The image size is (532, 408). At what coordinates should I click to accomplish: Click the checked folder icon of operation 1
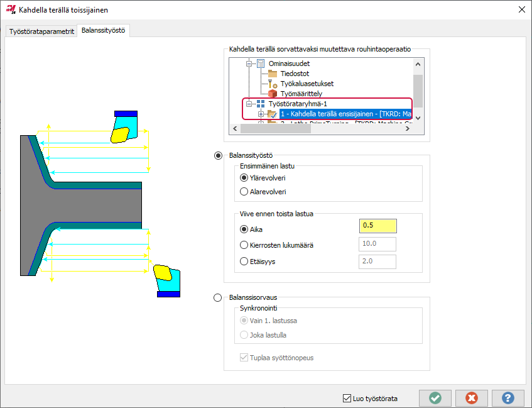coord(273,114)
